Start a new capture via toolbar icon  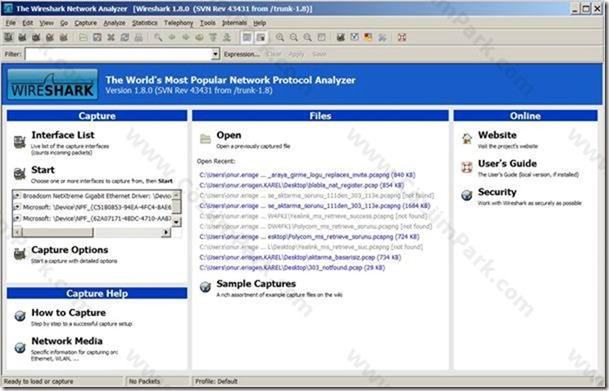36,37
